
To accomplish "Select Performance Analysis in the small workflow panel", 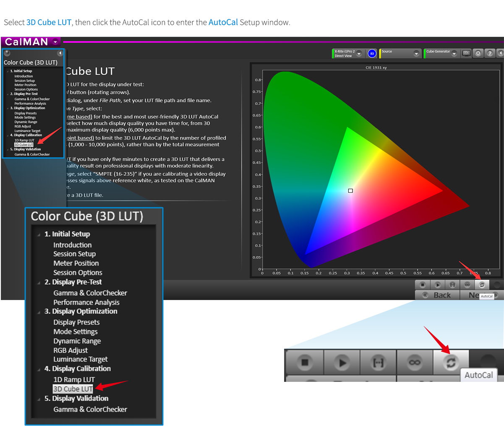I will pyautogui.click(x=30, y=103).
